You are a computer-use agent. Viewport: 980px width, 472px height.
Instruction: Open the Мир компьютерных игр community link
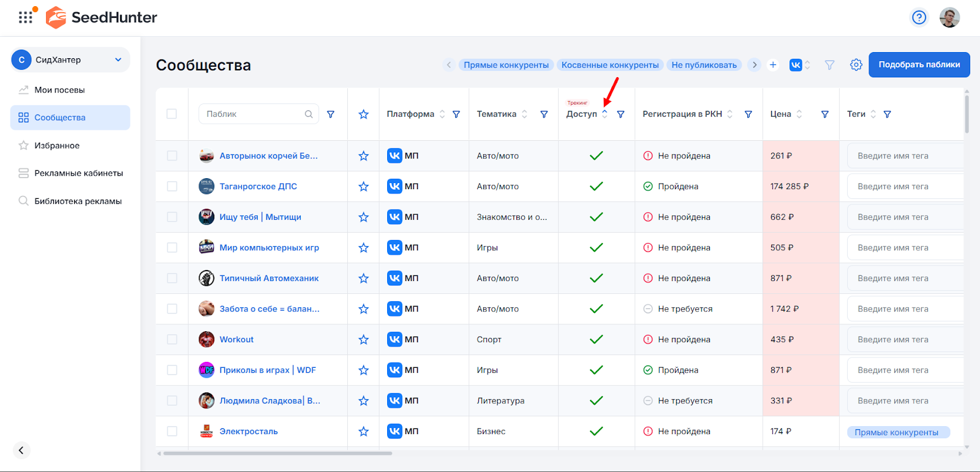pyautogui.click(x=269, y=248)
